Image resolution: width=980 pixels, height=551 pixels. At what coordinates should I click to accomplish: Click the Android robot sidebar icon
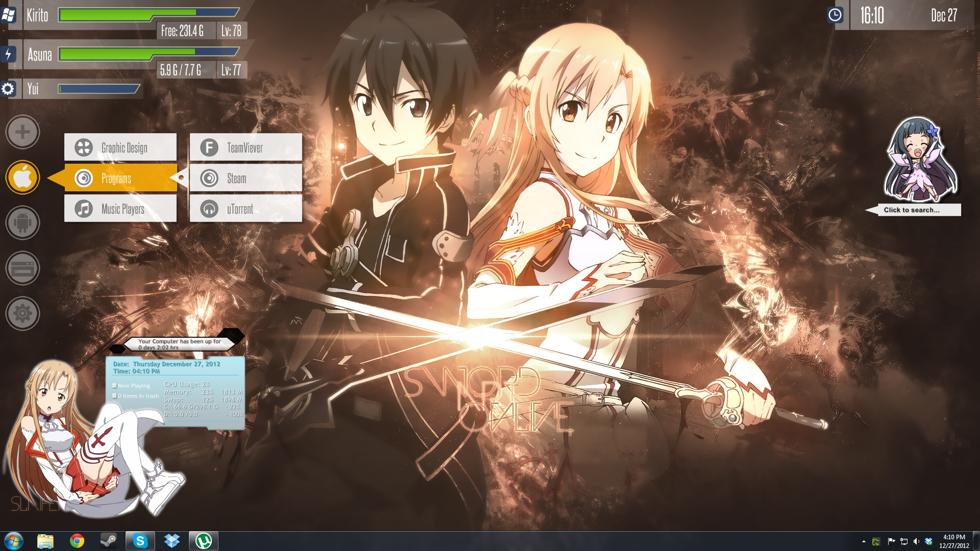coord(22,223)
